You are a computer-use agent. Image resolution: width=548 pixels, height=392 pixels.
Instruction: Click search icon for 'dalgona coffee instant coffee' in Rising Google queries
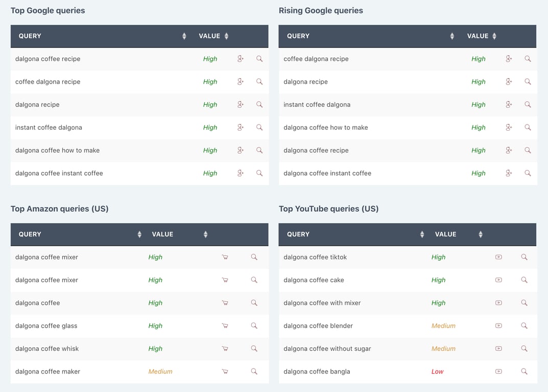click(528, 173)
